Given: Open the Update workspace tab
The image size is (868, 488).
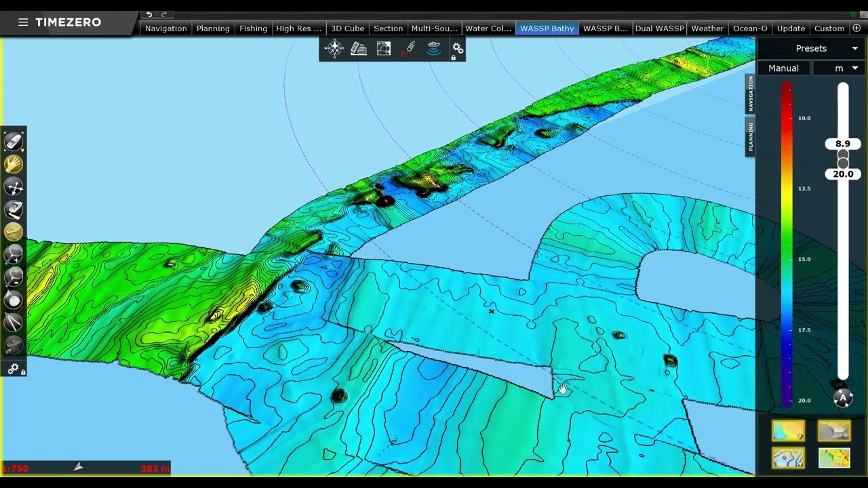Looking at the screenshot, I should point(791,28).
